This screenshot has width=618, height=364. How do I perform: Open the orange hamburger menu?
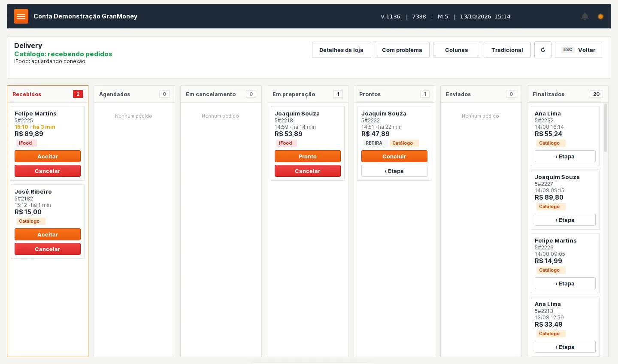pos(21,16)
